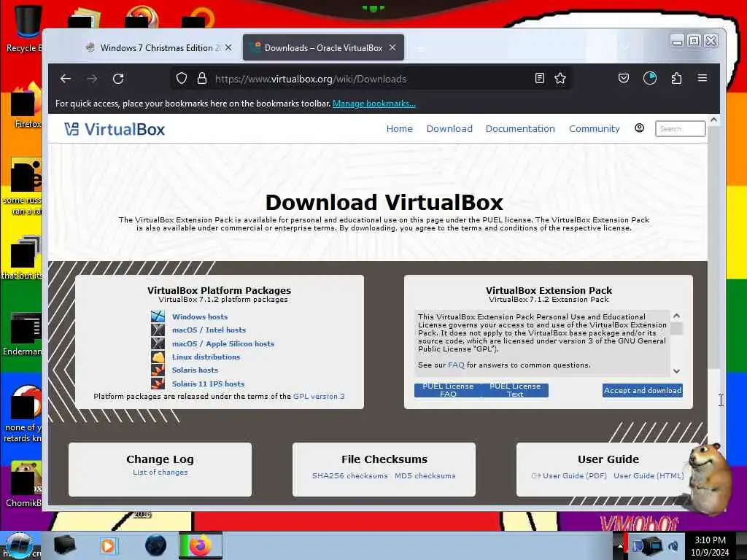
Task: Open the Download menu item
Action: tap(449, 128)
